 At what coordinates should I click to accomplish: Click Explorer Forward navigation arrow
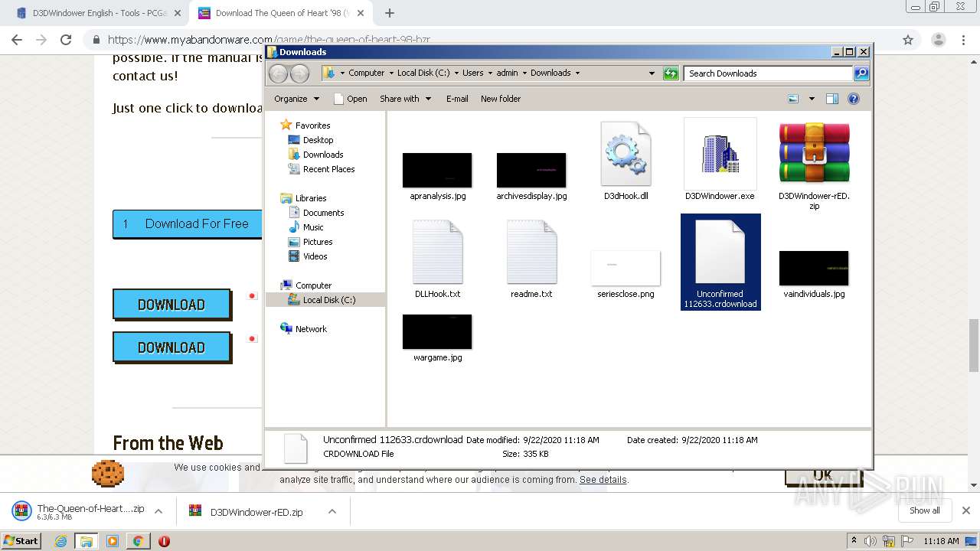300,73
